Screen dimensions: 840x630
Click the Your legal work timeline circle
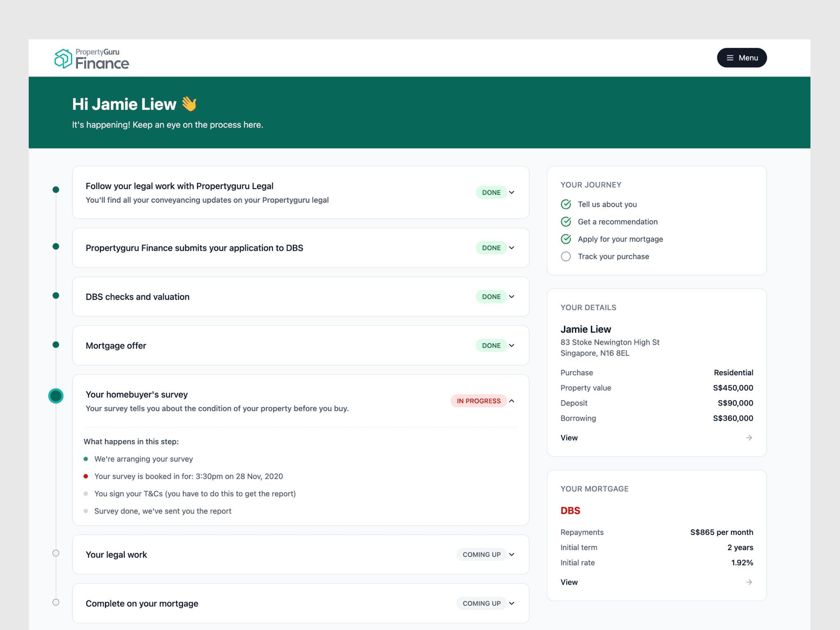pyautogui.click(x=56, y=553)
